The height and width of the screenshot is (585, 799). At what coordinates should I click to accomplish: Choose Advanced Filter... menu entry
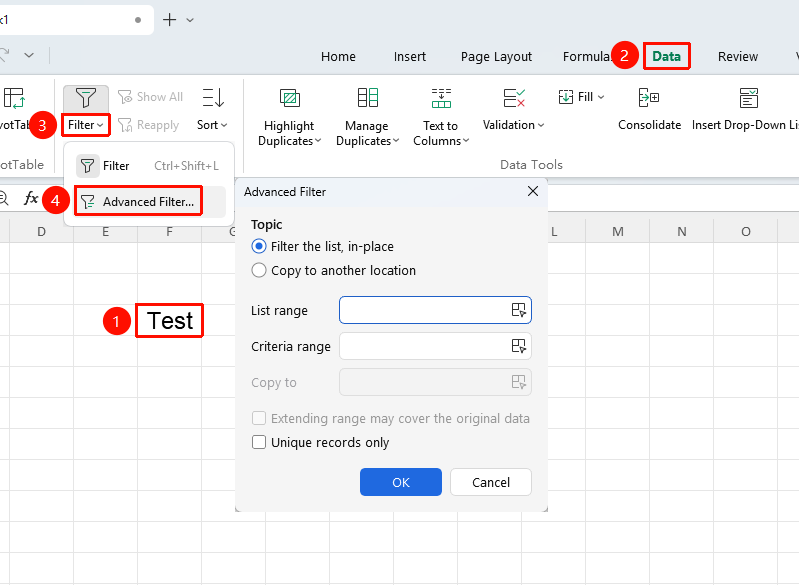click(149, 202)
